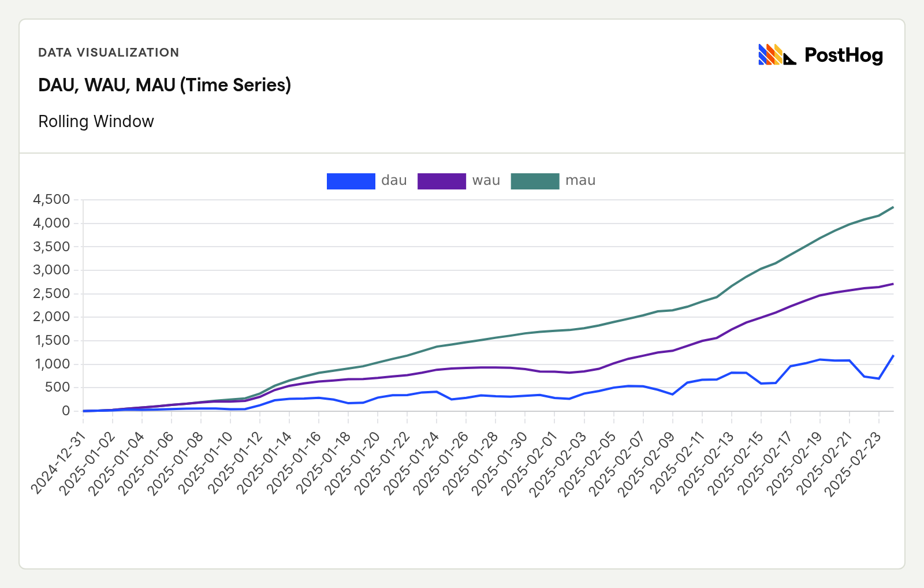Click the blue dau legend color box

click(x=351, y=181)
